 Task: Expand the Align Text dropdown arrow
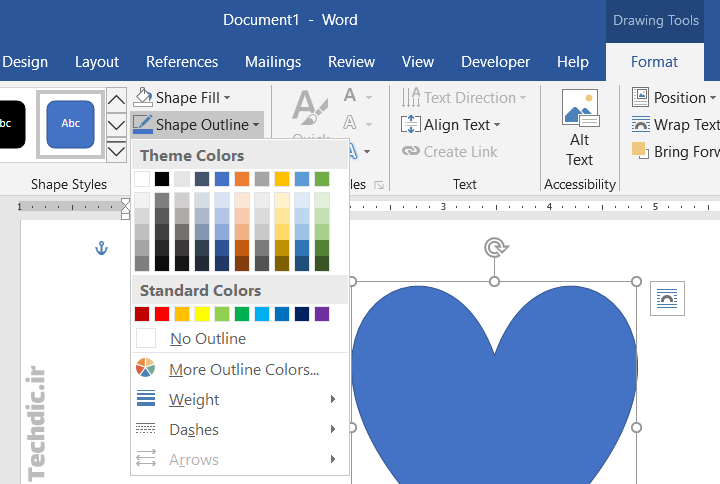pos(497,125)
